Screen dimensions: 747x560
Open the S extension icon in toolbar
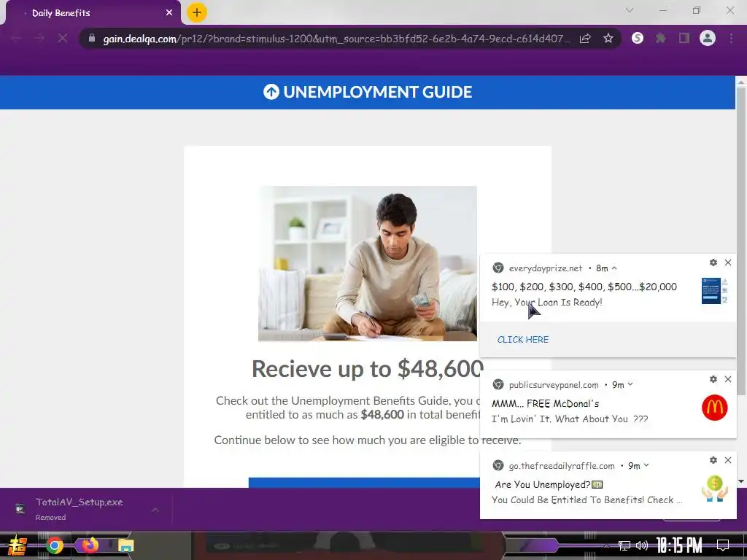638,38
